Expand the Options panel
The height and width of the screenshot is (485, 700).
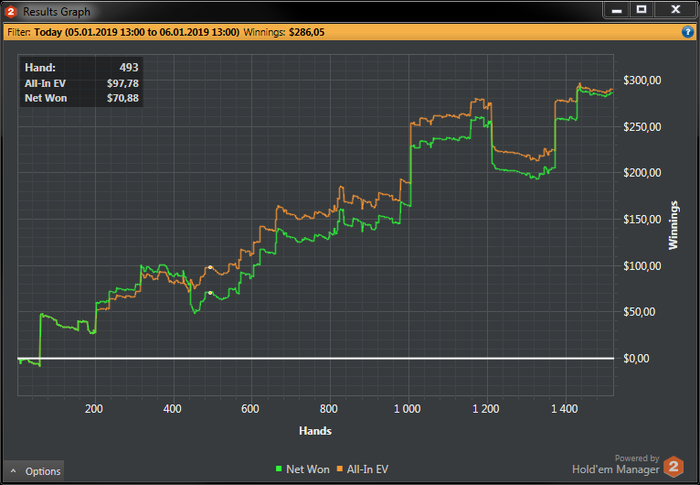[x=34, y=471]
